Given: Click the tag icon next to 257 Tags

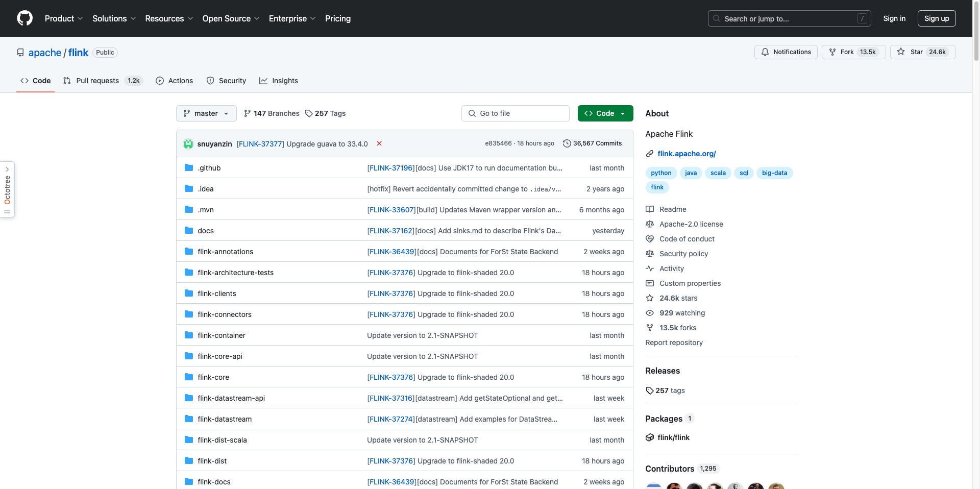Looking at the screenshot, I should coord(309,113).
